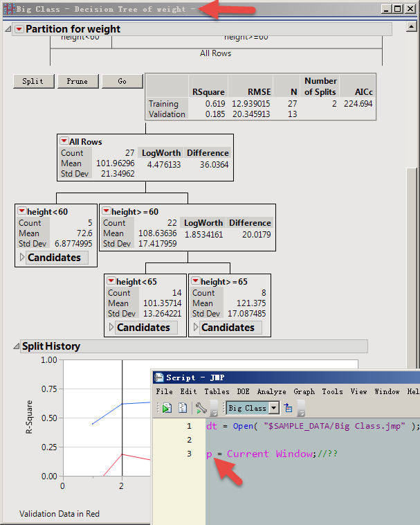Click height>=60 LogWorth value 1.8534161
Screen dimensions: 420x525
pos(203,235)
